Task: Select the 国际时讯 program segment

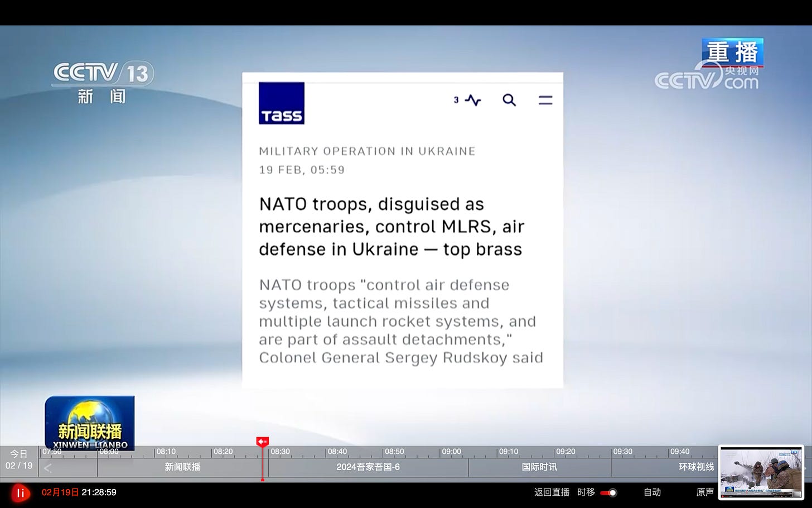Action: point(539,467)
